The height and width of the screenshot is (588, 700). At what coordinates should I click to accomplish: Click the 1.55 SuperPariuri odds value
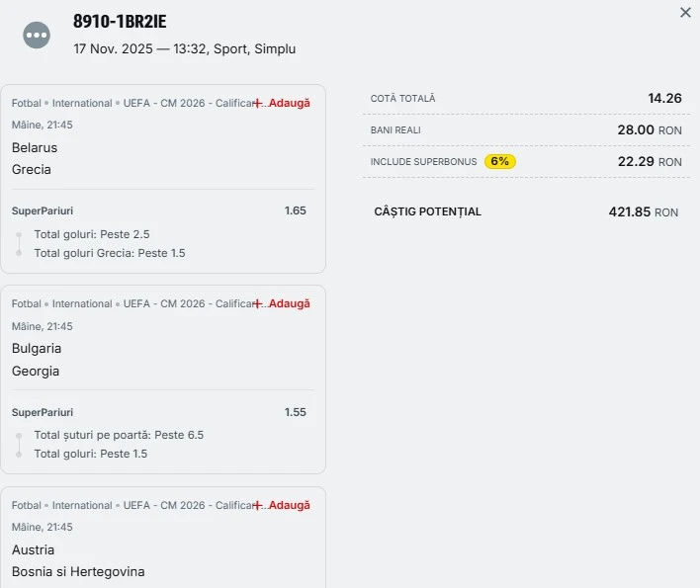296,412
